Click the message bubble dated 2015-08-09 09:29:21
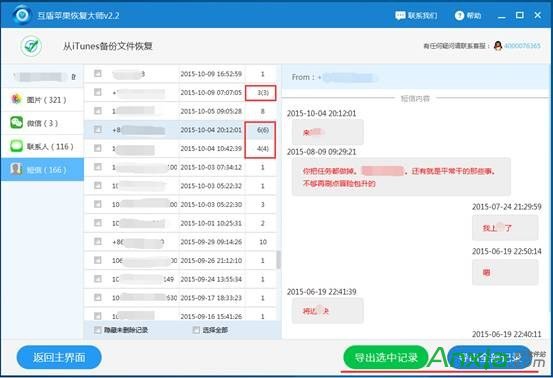 tap(401, 177)
